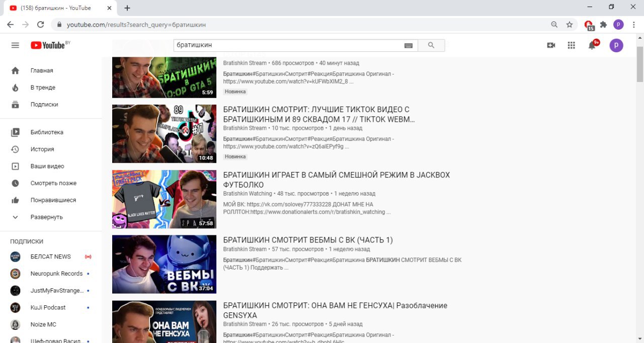The height and width of the screenshot is (343, 644).
Task: Open the ВЕБМЫ С ВК (ЧАСТЬ 1) title
Action: [308, 240]
